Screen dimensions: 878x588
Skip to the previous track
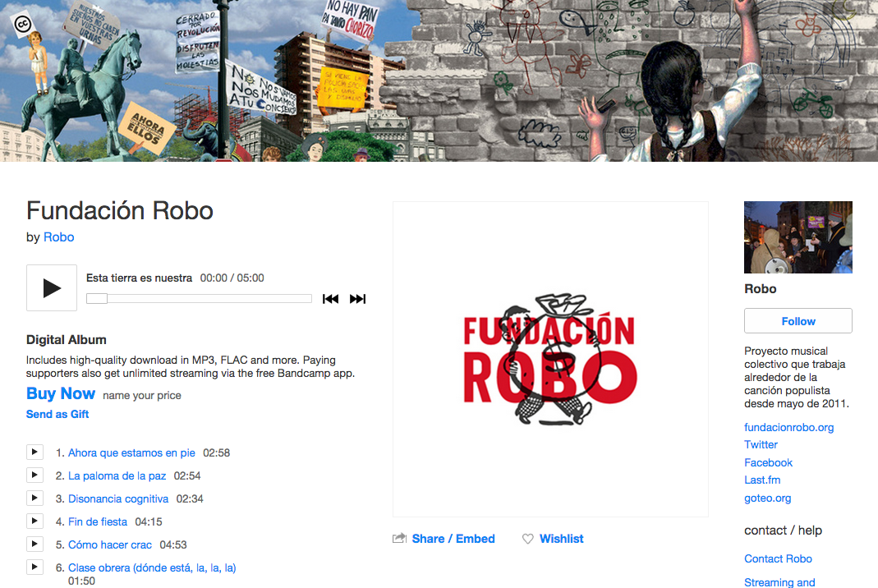[330, 299]
